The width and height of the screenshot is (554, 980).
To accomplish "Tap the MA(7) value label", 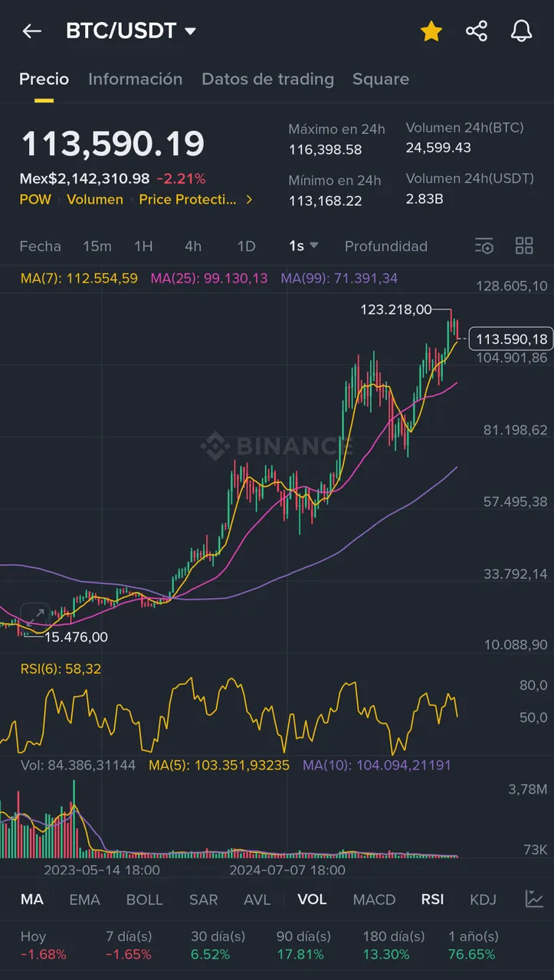I will click(x=79, y=279).
